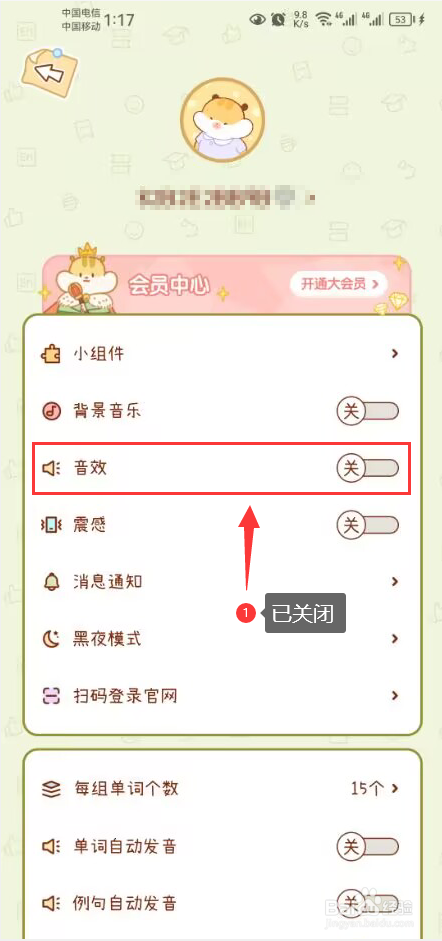
Task: Toggle the 音效 switch
Action: coord(368,468)
